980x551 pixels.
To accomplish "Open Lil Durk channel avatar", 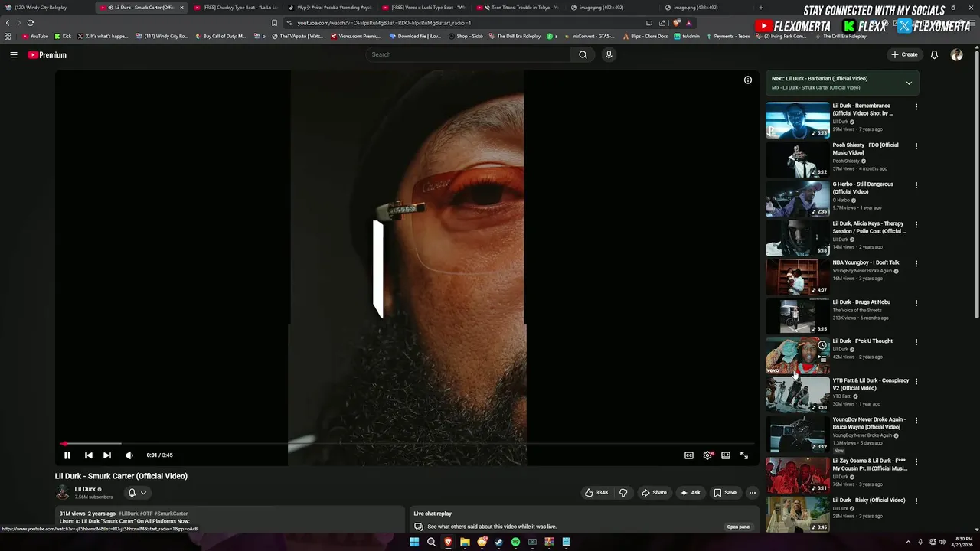I will (x=63, y=493).
